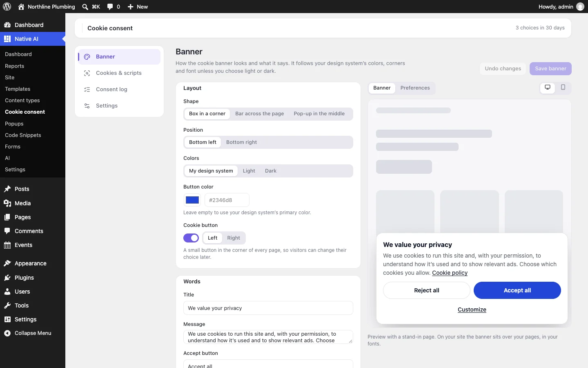588x368 pixels.
Task: Place cookie button on the Right
Action: (234, 238)
